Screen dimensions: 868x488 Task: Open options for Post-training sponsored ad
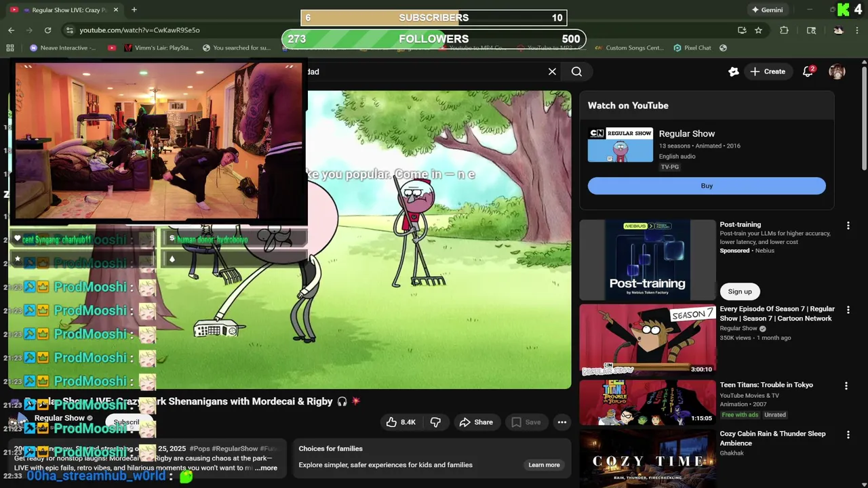click(x=848, y=226)
